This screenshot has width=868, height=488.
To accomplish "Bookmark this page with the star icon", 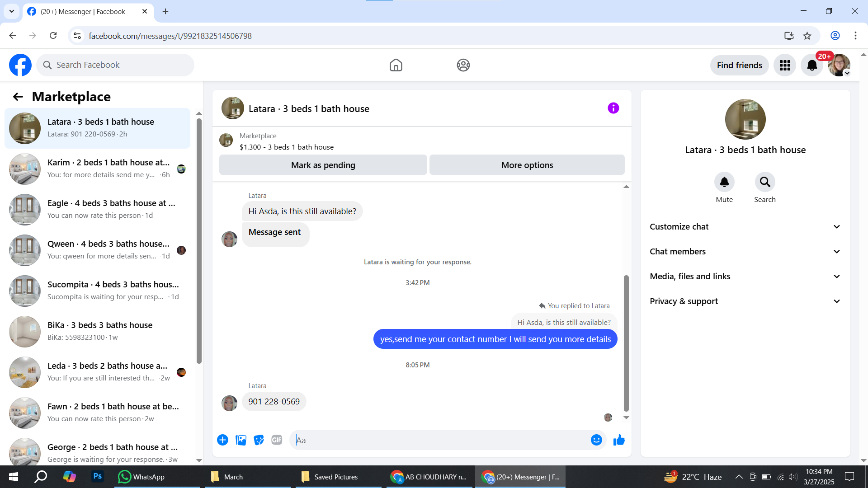I will [x=807, y=36].
